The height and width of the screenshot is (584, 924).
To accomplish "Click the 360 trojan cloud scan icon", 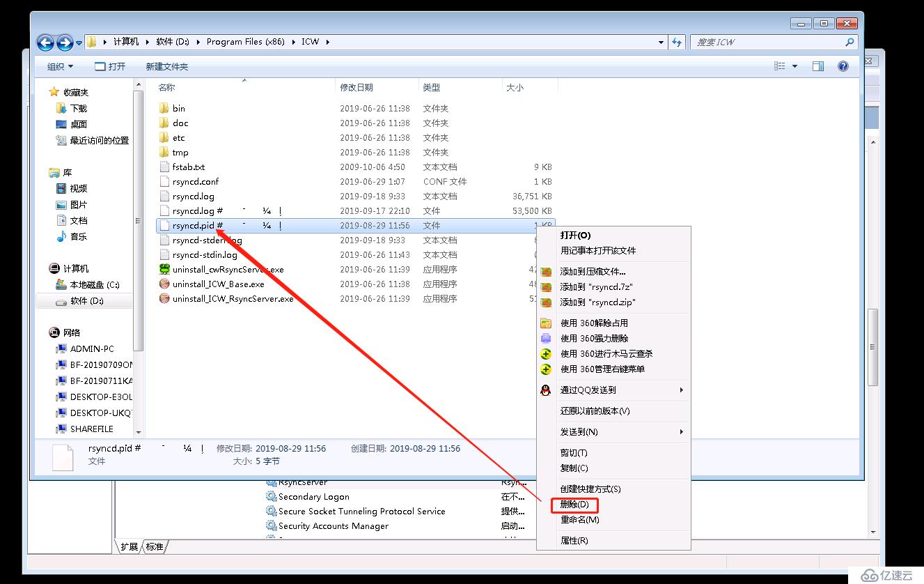I will coord(546,353).
